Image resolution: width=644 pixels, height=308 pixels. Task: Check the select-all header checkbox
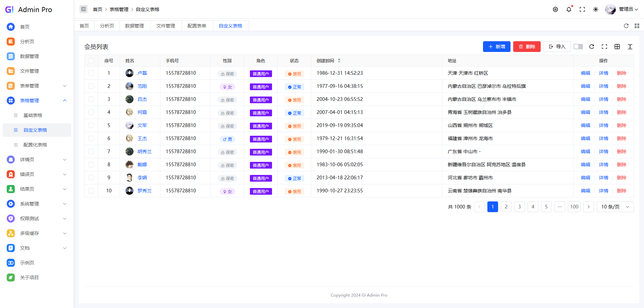coord(91,61)
